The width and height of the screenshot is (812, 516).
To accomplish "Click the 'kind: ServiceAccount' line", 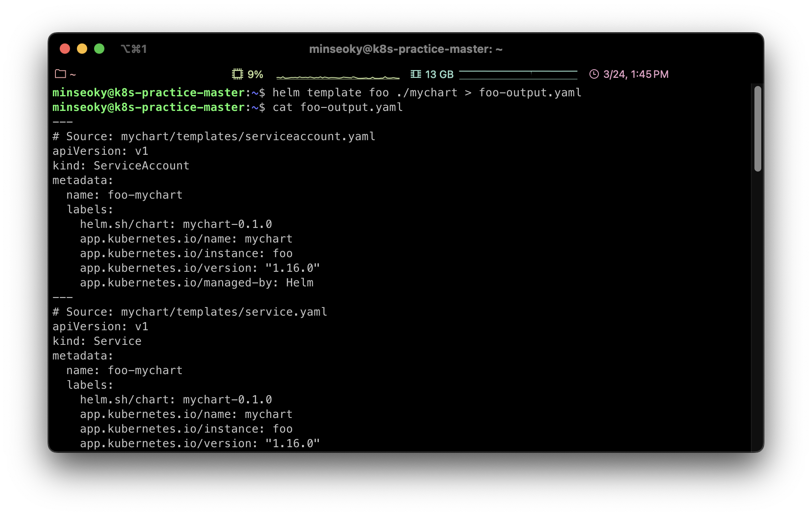I will pyautogui.click(x=121, y=166).
